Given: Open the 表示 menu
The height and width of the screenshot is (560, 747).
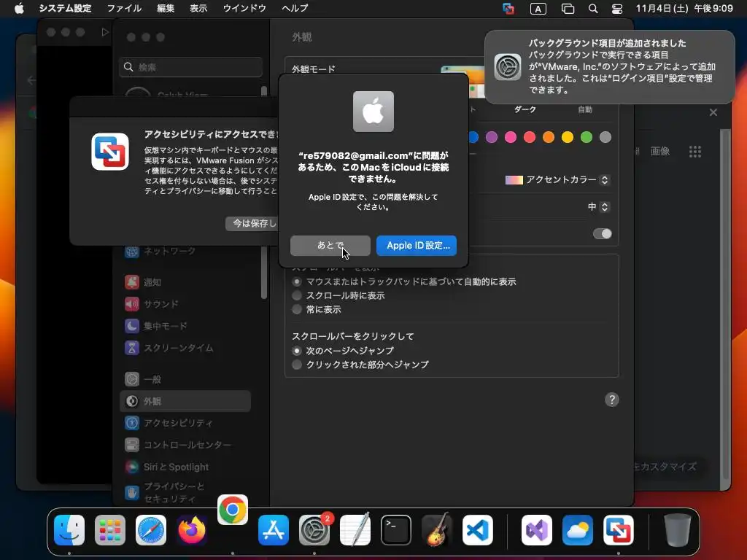Looking at the screenshot, I should pos(198,8).
